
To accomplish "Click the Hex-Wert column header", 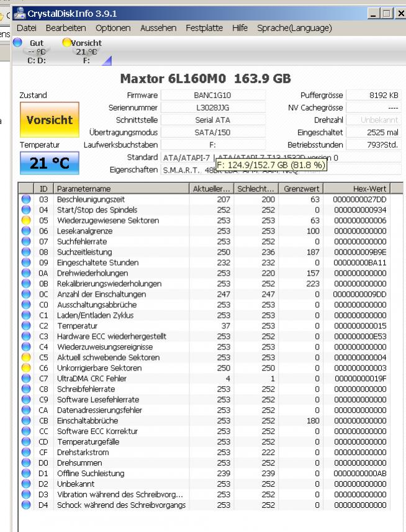I will [357, 189].
